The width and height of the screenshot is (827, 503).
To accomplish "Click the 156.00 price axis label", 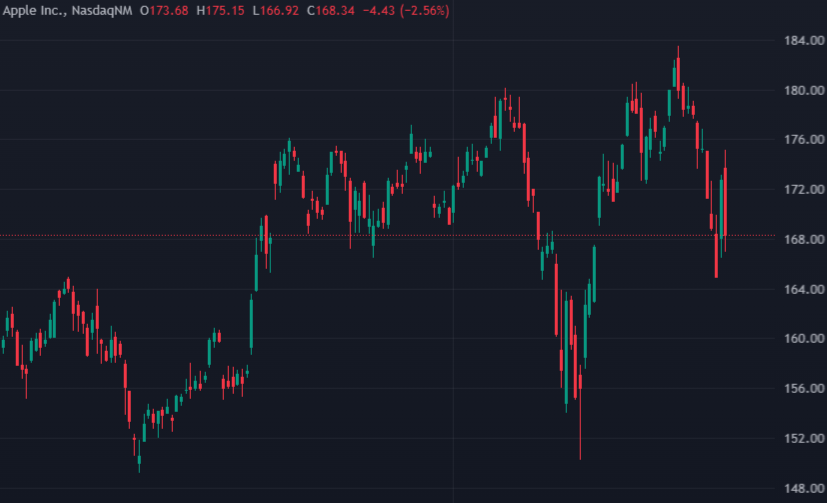I will 804,389.
